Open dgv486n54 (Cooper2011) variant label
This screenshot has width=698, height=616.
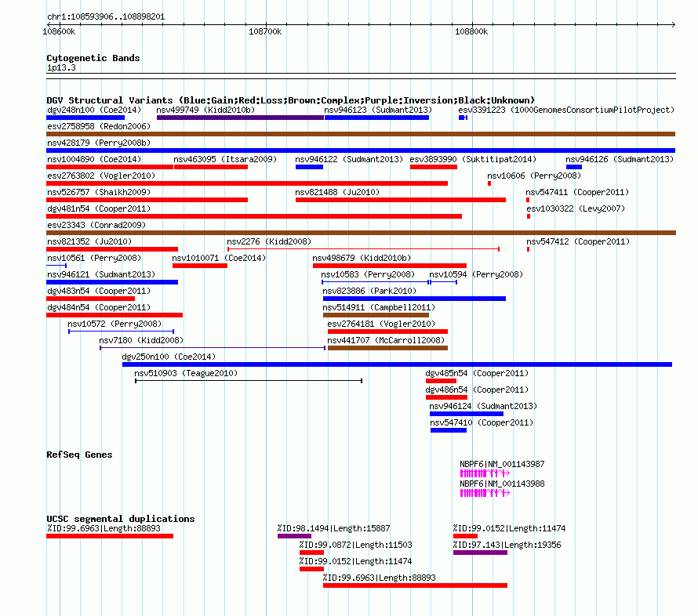pos(477,390)
